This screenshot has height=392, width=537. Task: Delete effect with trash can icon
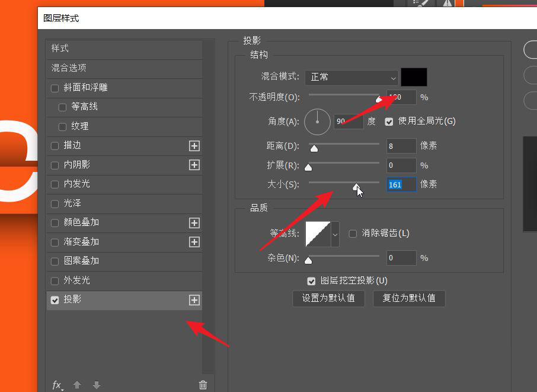point(203,385)
